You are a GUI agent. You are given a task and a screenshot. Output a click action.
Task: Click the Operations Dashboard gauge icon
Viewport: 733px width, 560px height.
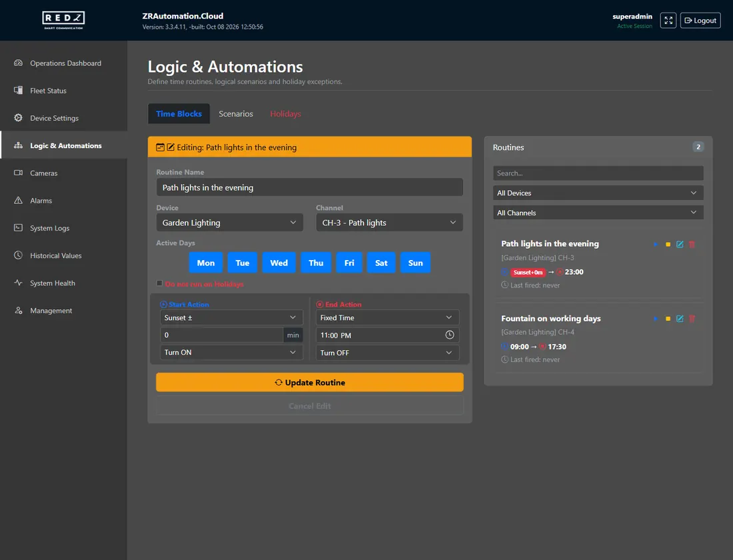point(18,63)
